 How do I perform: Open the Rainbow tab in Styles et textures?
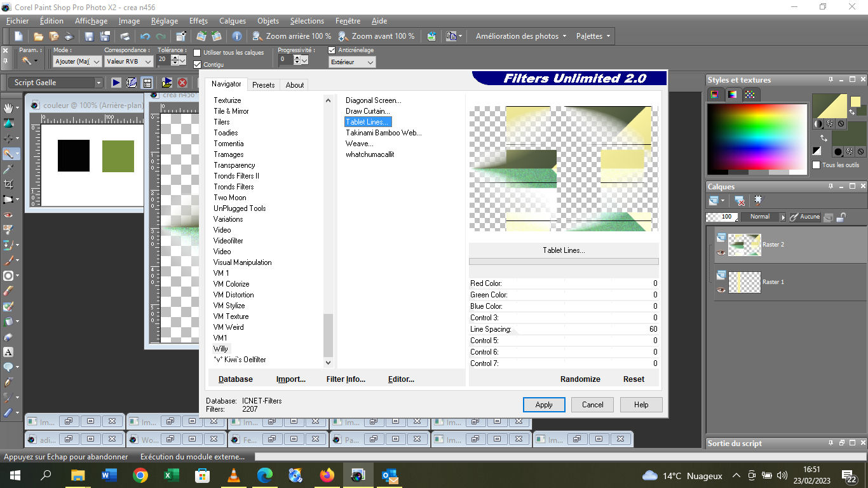[733, 95]
